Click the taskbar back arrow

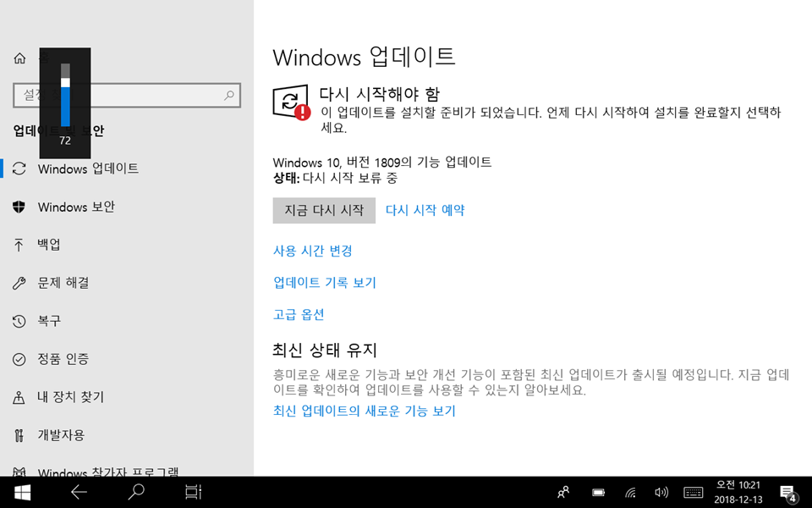point(79,492)
